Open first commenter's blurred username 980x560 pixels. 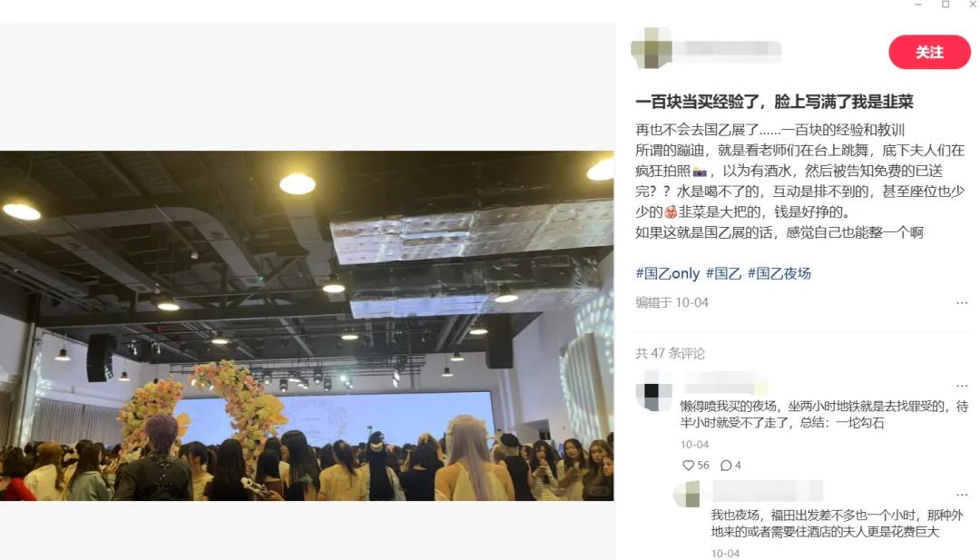pyautogui.click(x=724, y=383)
